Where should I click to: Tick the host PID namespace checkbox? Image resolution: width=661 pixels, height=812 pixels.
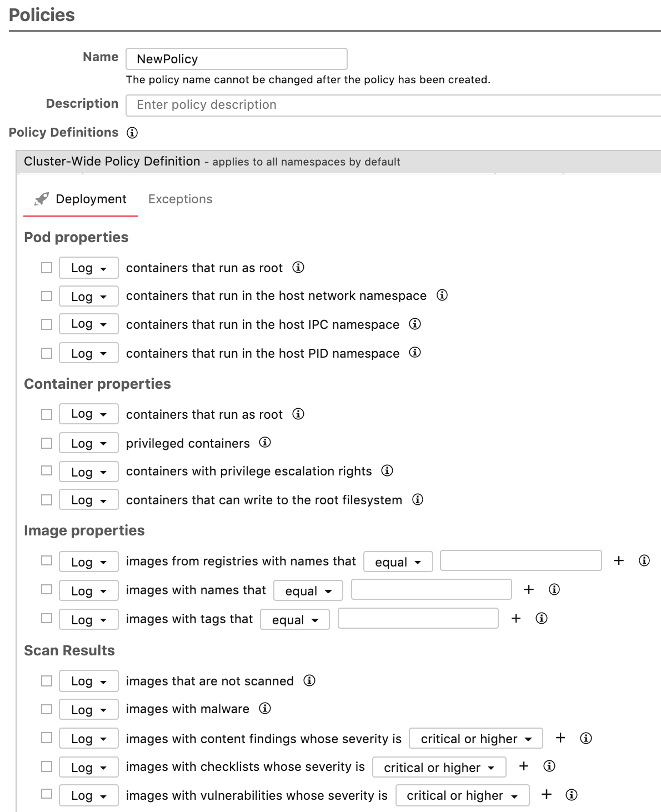(47, 353)
